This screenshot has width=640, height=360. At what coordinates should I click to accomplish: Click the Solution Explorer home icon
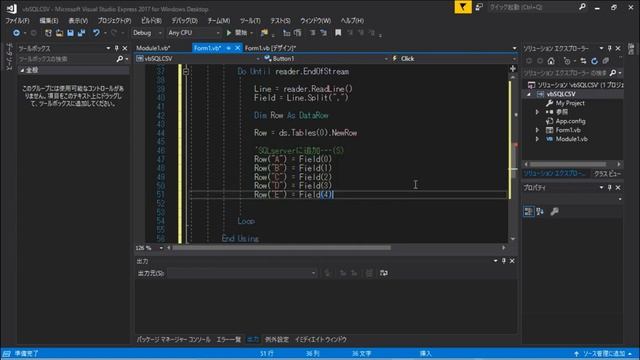click(x=551, y=61)
